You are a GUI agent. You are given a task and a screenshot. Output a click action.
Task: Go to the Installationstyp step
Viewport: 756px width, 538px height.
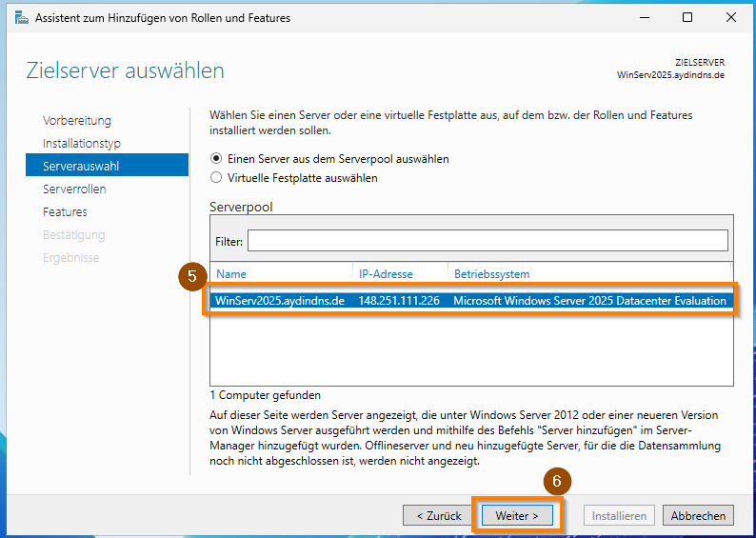tap(82, 143)
